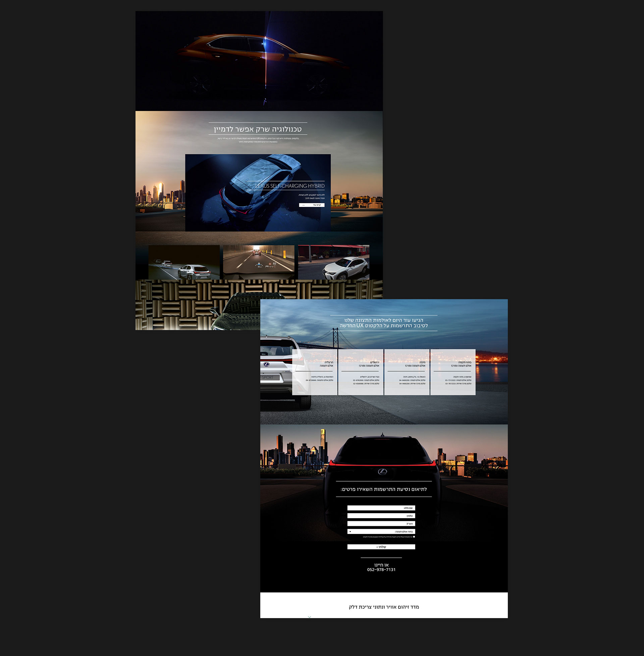Viewport: 644px width, 656px height.
Task: Tick the marketing consent checkbox
Action: (x=414, y=537)
